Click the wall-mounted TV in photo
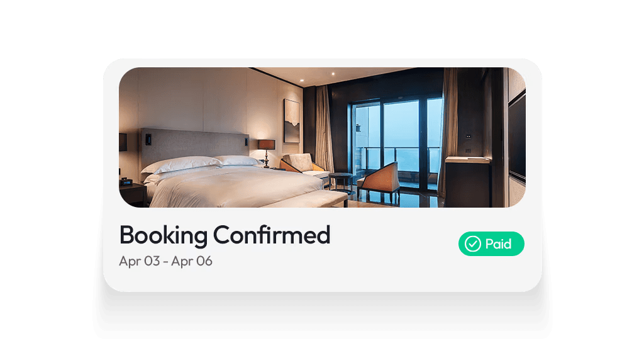The width and height of the screenshot is (644, 358). 517,136
